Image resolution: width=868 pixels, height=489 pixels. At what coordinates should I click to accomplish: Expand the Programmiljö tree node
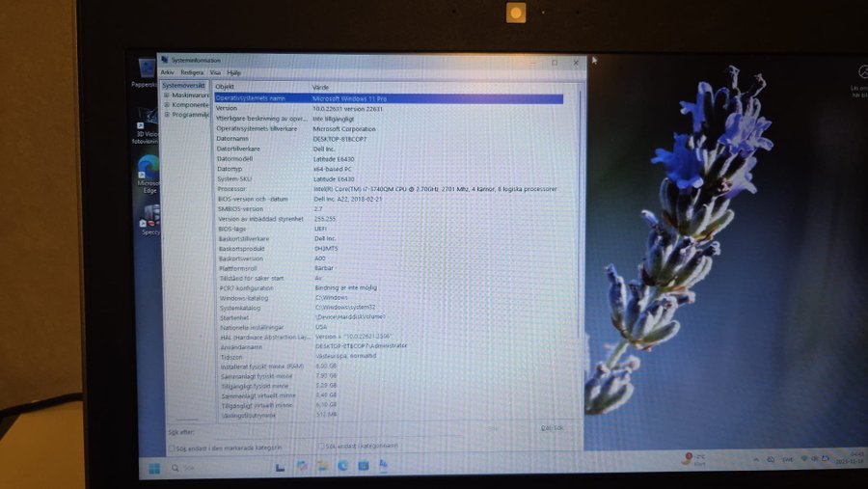(x=167, y=115)
